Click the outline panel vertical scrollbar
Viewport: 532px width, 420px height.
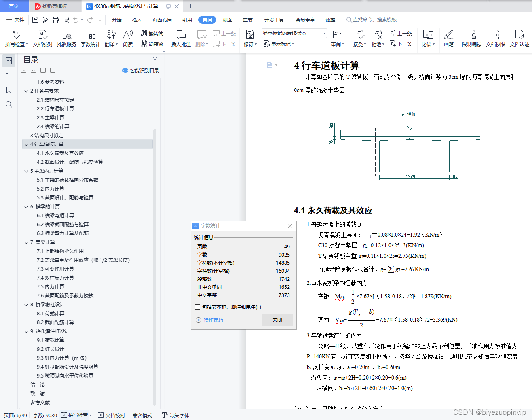click(x=155, y=267)
